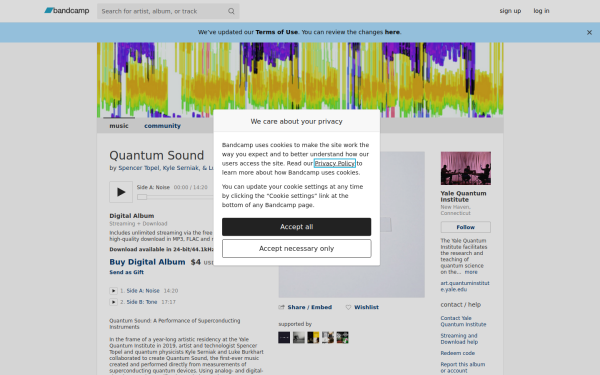
Task: Click Send as Gift
Action: click(127, 272)
